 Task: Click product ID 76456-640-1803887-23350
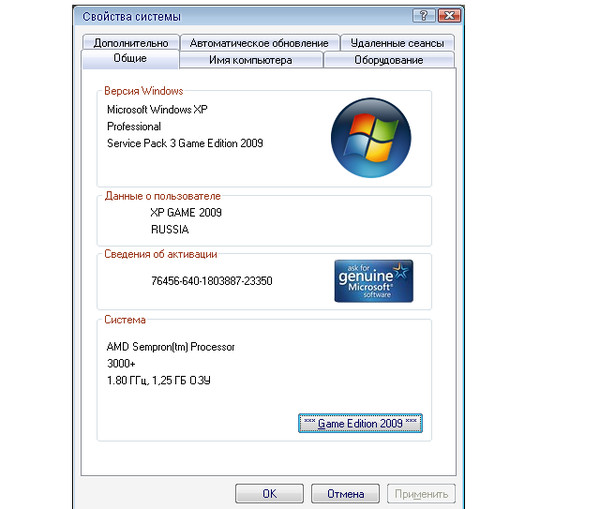click(x=212, y=281)
